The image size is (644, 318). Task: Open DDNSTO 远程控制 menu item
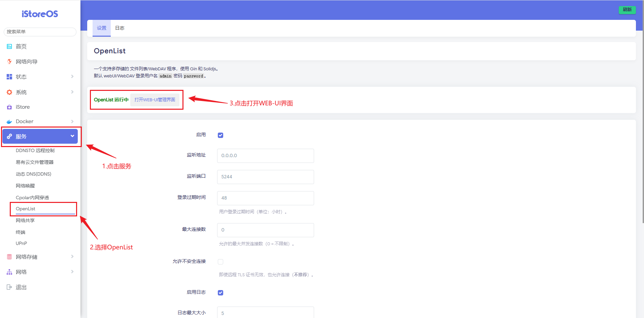coord(35,150)
